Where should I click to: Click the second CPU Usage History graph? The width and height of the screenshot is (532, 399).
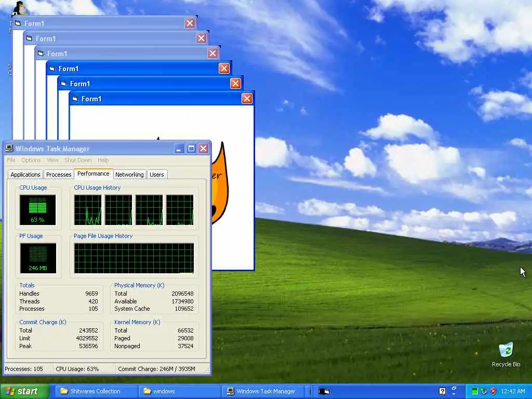(x=118, y=210)
